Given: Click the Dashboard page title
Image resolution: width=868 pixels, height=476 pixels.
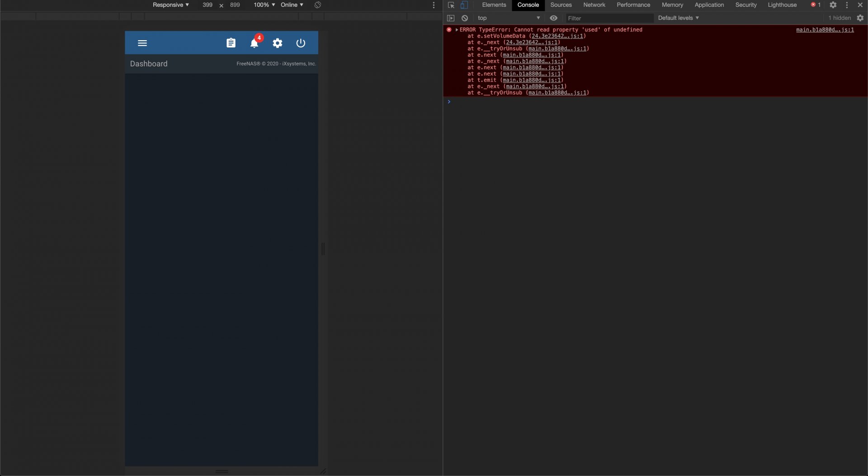Looking at the screenshot, I should click(149, 64).
